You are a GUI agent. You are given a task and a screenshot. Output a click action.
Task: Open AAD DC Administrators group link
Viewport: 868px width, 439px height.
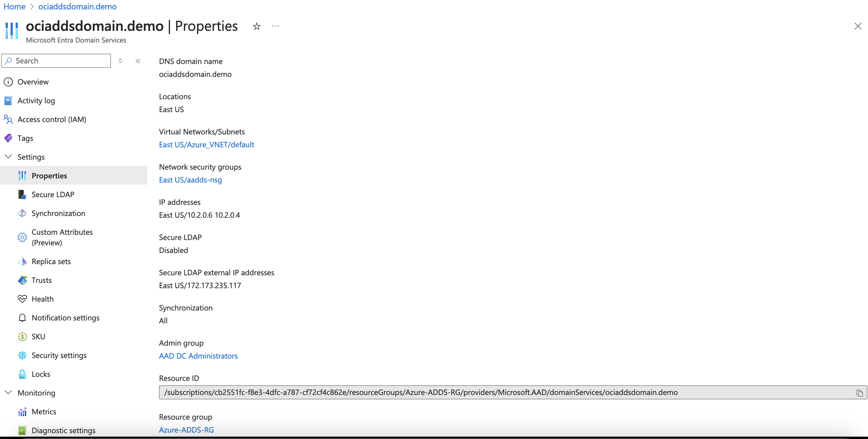coord(198,356)
